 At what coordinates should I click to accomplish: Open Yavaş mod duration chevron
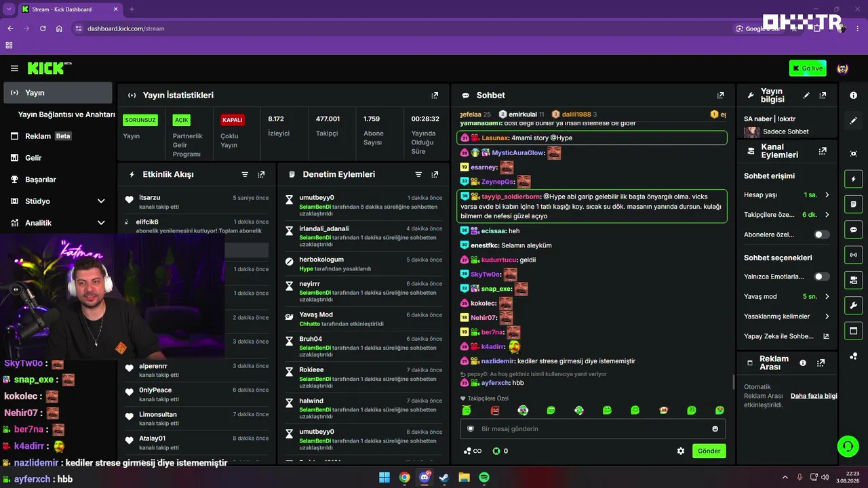point(827,297)
